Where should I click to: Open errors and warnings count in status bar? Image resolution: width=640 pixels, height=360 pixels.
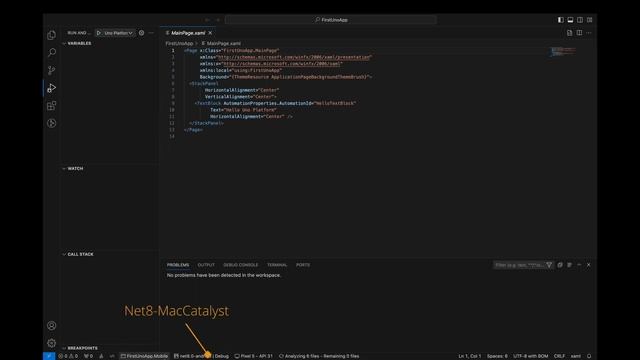[x=68, y=356]
